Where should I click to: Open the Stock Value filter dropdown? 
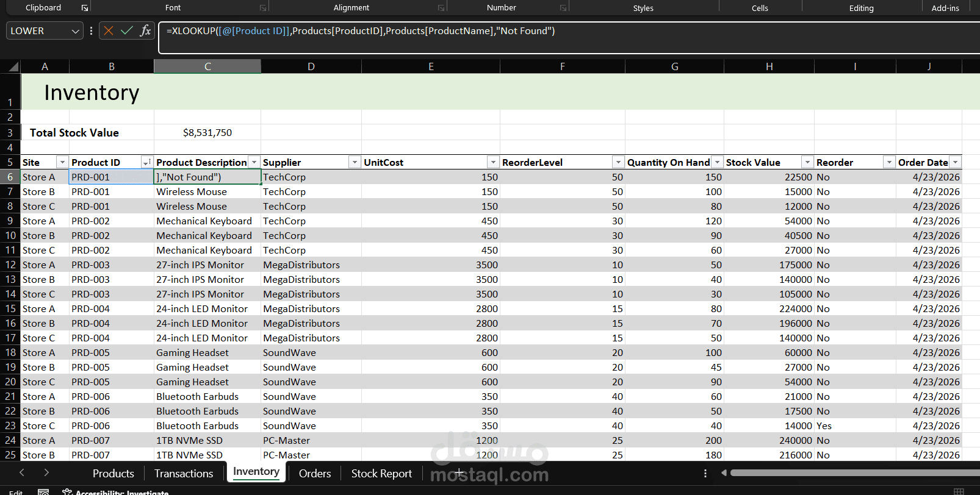[x=807, y=162]
